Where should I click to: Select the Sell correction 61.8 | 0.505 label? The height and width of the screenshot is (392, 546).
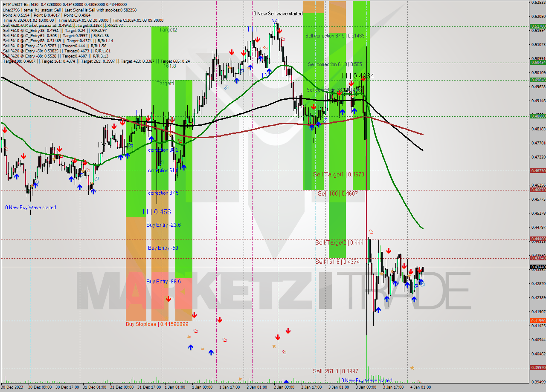335,64
